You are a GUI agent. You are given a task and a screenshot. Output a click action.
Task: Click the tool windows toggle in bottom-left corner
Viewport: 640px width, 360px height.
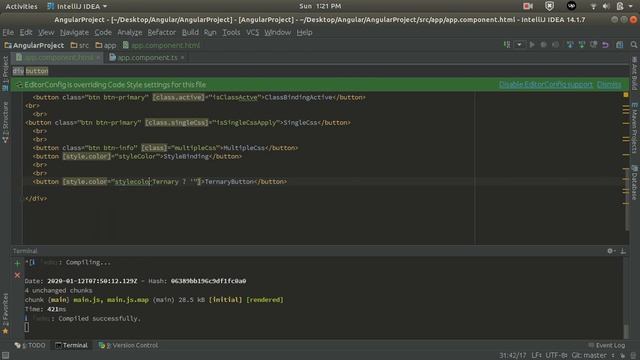(x=5, y=356)
